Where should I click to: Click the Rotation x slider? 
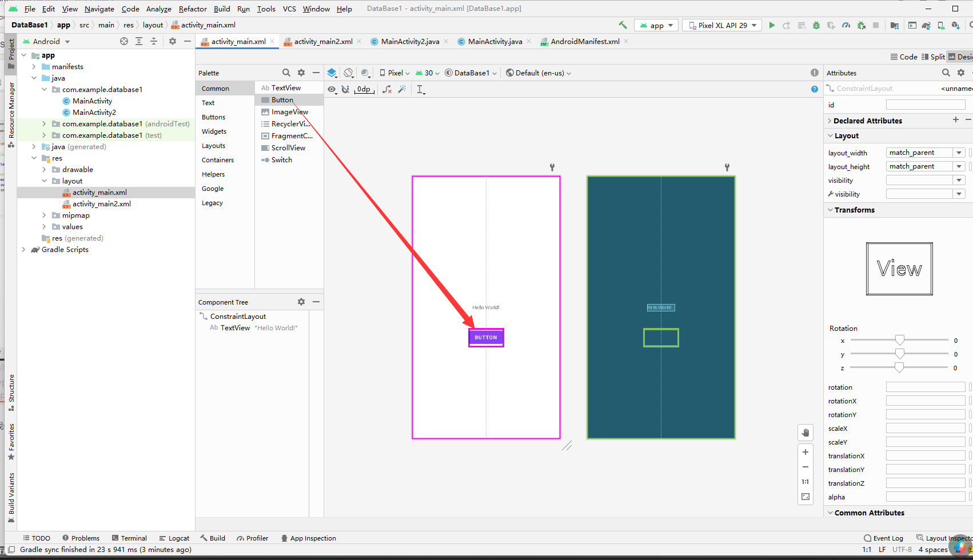(901, 341)
